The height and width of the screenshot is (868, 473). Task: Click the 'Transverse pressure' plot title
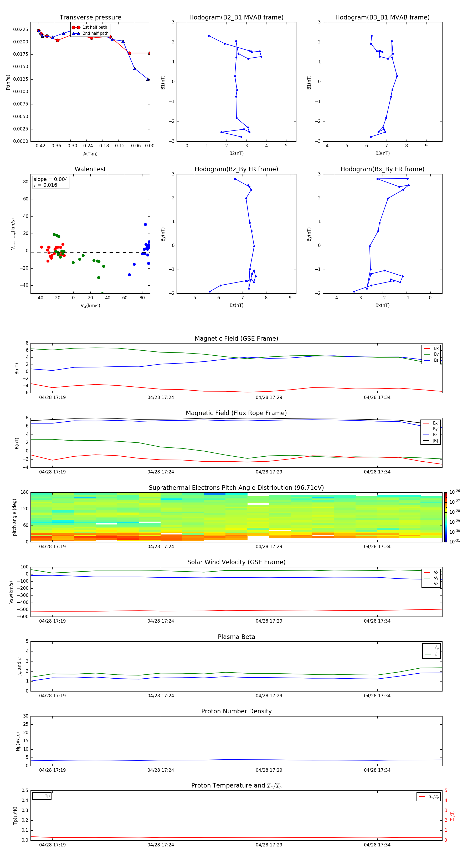90,18
